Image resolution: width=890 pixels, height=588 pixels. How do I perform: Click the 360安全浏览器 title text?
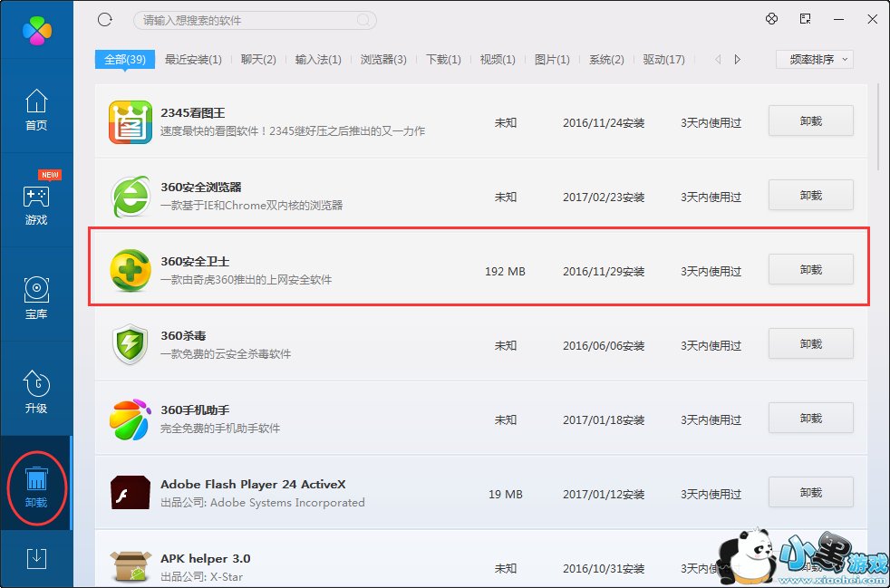click(201, 187)
